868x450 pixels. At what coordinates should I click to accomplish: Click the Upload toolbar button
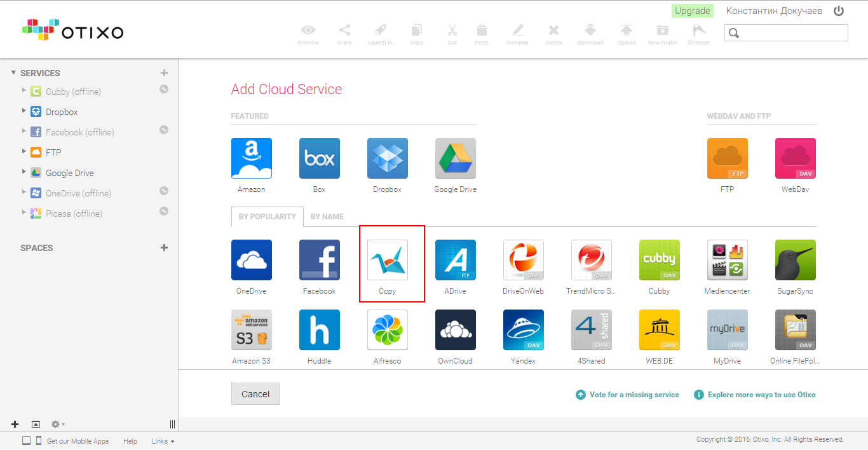click(627, 34)
